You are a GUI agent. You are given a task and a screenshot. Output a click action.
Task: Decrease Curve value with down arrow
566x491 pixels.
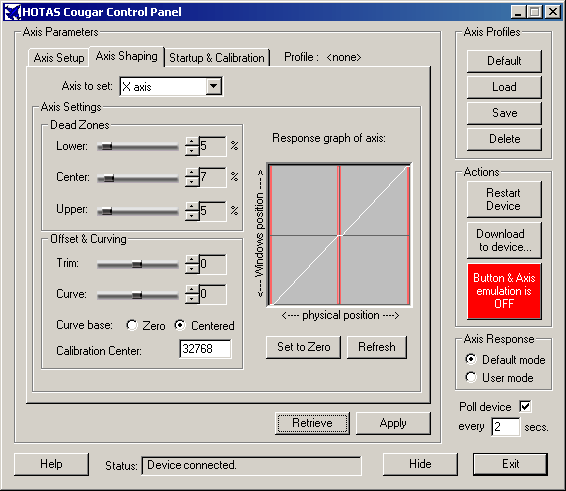pyautogui.click(x=192, y=299)
